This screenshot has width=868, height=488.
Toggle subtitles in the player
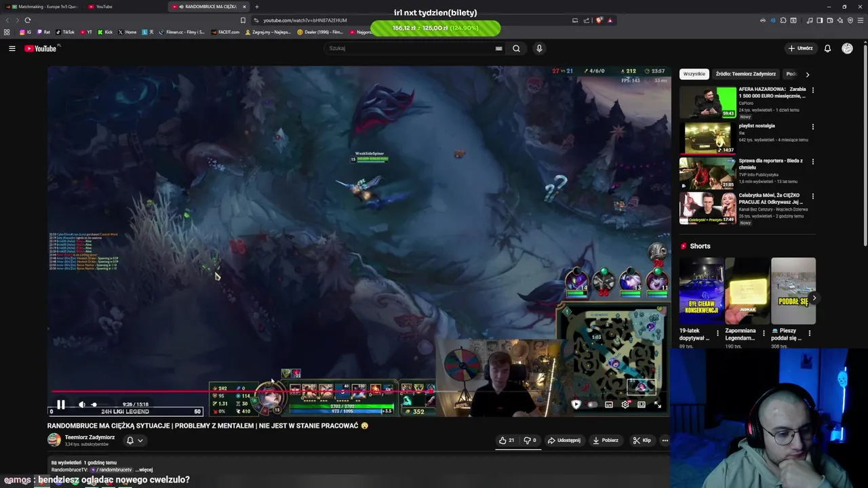pyautogui.click(x=609, y=405)
